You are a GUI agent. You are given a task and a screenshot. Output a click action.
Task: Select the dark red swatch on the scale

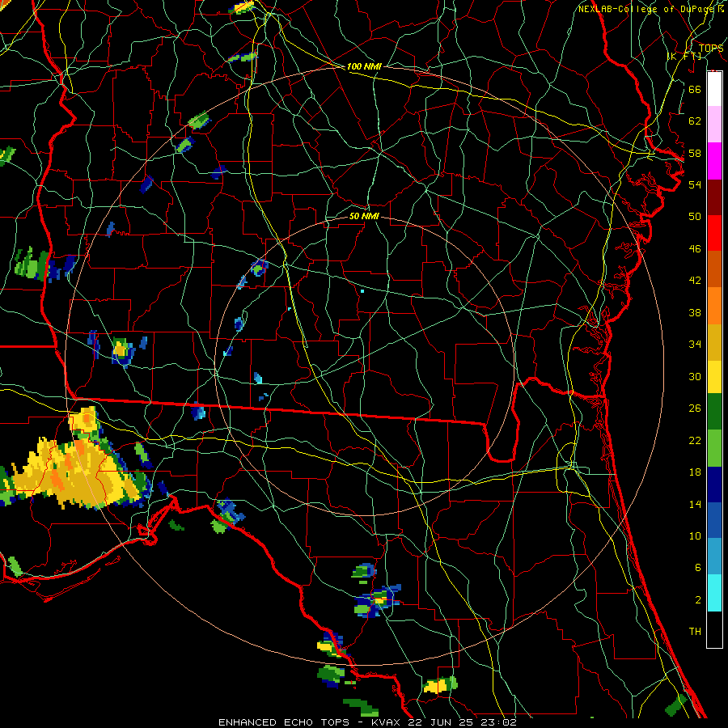(x=714, y=197)
